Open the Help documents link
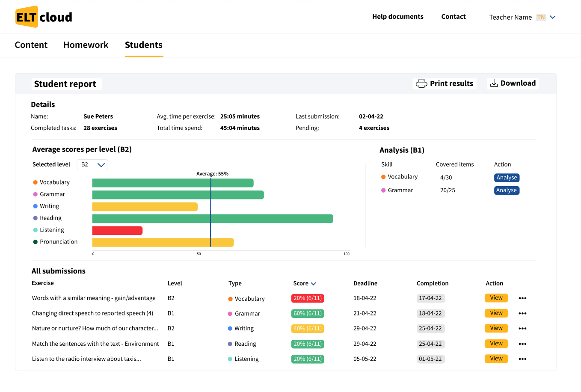Image resolution: width=581 pixels, height=392 pixels. tap(397, 17)
